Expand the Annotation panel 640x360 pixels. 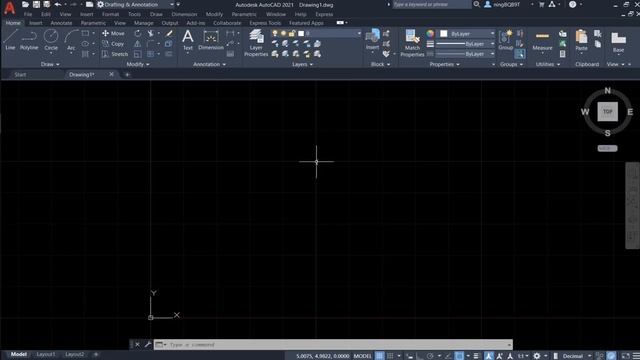tap(209, 64)
